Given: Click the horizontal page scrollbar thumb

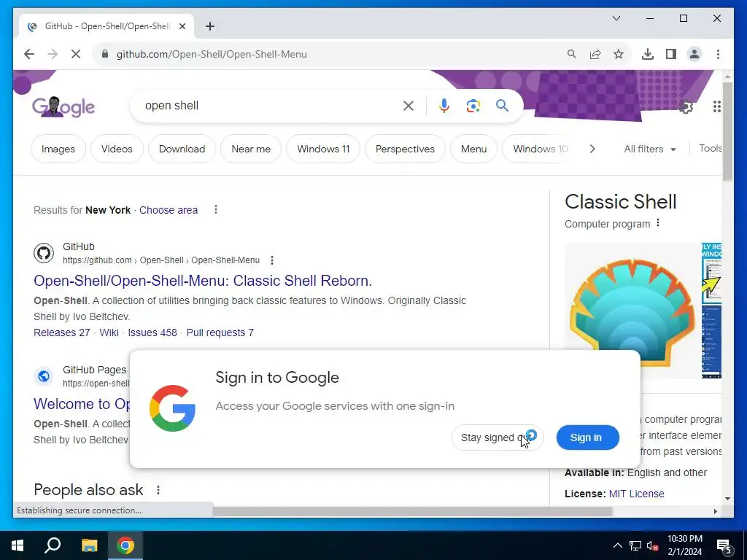Looking at the screenshot, I should (413, 511).
